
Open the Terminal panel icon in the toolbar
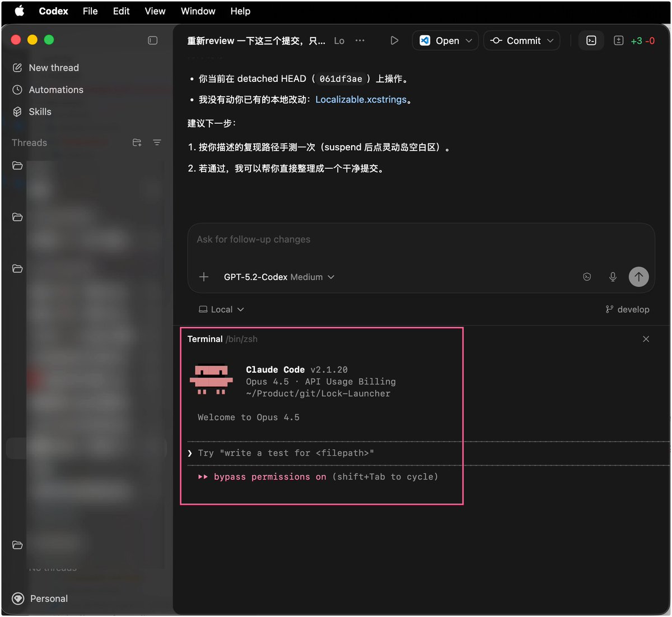[591, 40]
